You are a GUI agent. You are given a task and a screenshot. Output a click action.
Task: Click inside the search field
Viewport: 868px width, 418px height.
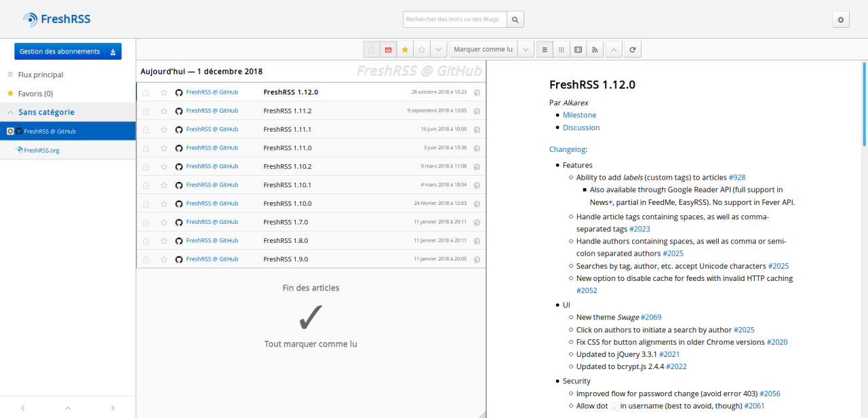[453, 19]
